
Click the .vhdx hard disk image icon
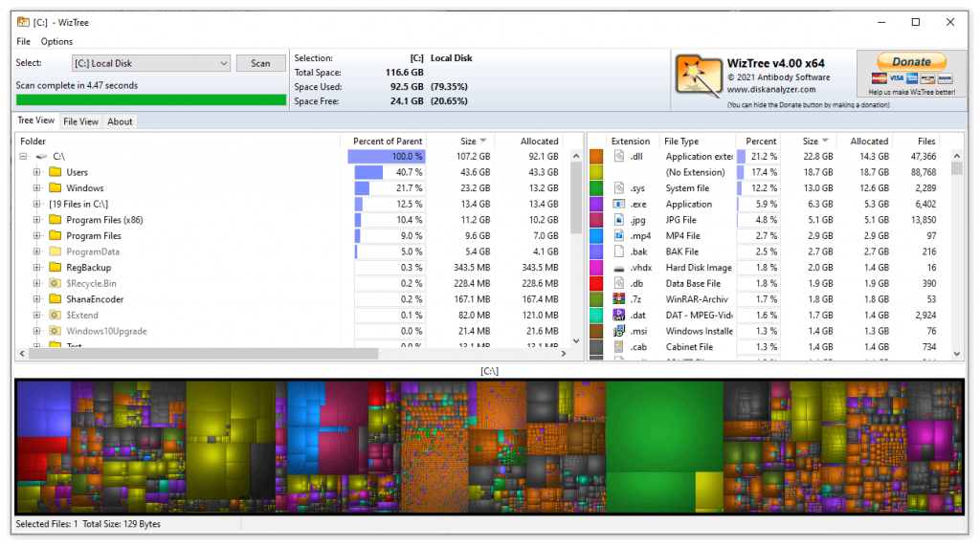619,268
